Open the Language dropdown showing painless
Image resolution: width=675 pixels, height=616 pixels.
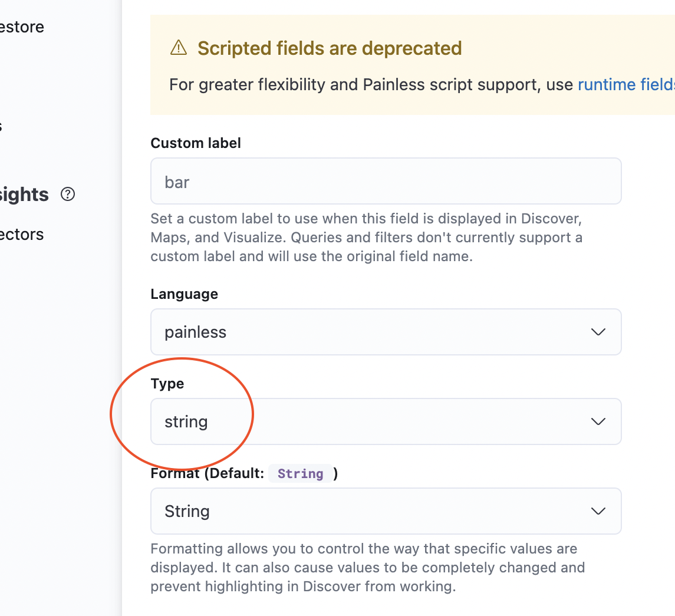coord(386,332)
